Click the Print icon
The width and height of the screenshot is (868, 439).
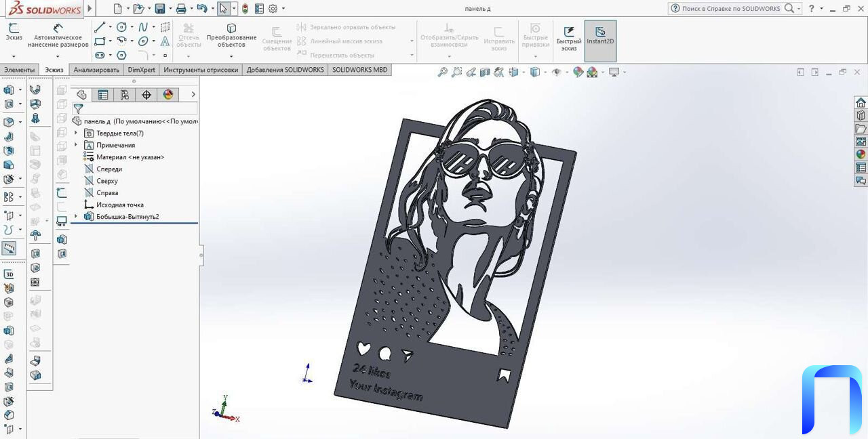pyautogui.click(x=180, y=9)
